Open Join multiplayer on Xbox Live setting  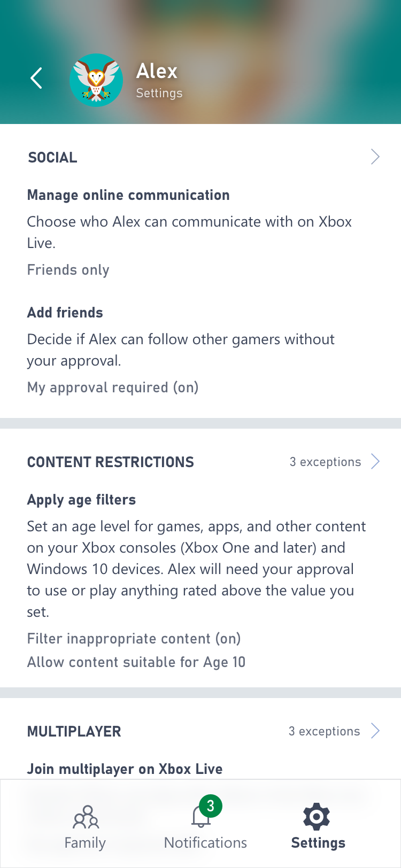click(125, 769)
